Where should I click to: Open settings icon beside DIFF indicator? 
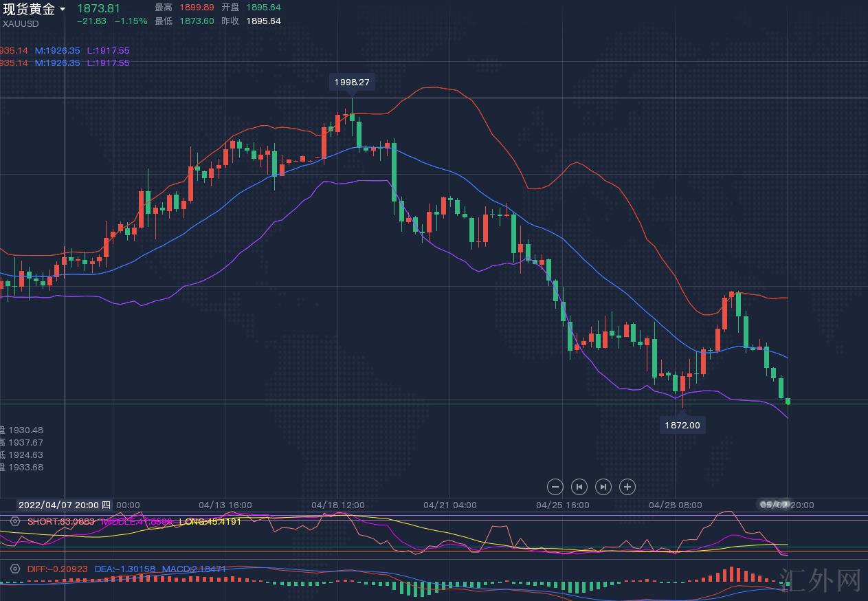pos(15,569)
